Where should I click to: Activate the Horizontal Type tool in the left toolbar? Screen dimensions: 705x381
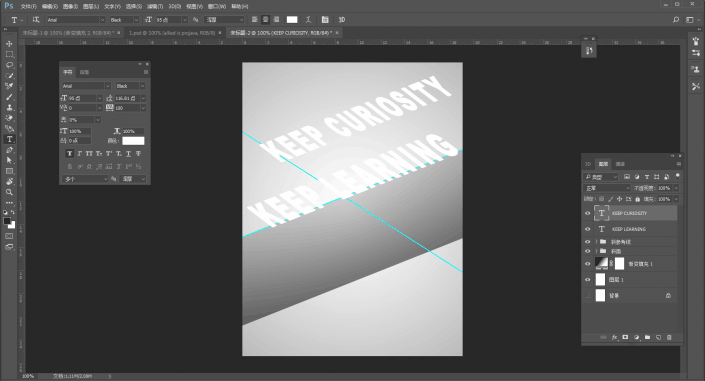9,139
